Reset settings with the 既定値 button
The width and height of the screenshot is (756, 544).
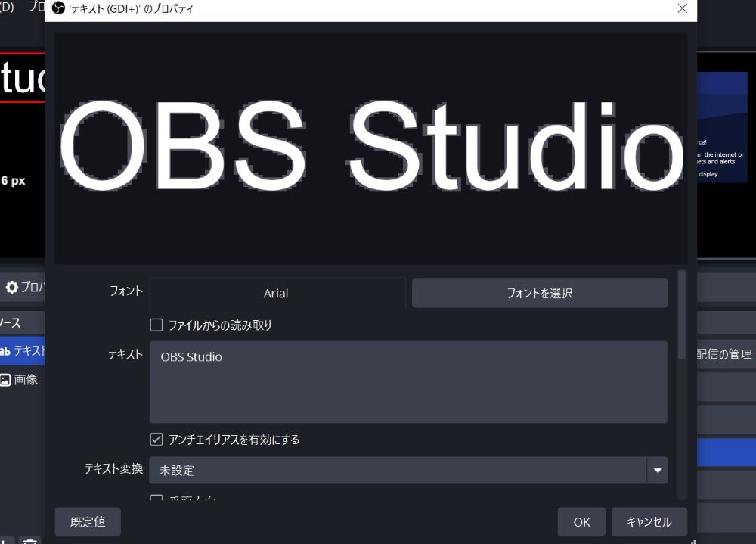click(x=88, y=522)
